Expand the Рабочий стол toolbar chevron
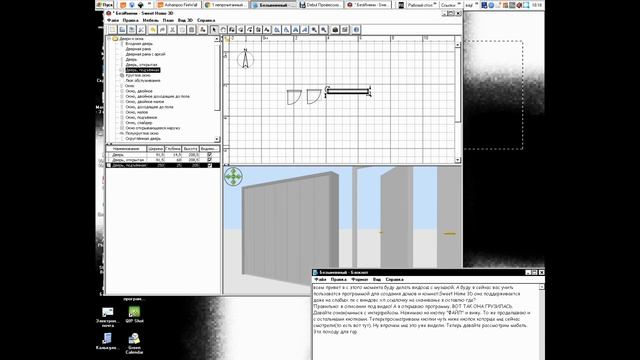Viewport: 640px width, 360px height. 435,5
